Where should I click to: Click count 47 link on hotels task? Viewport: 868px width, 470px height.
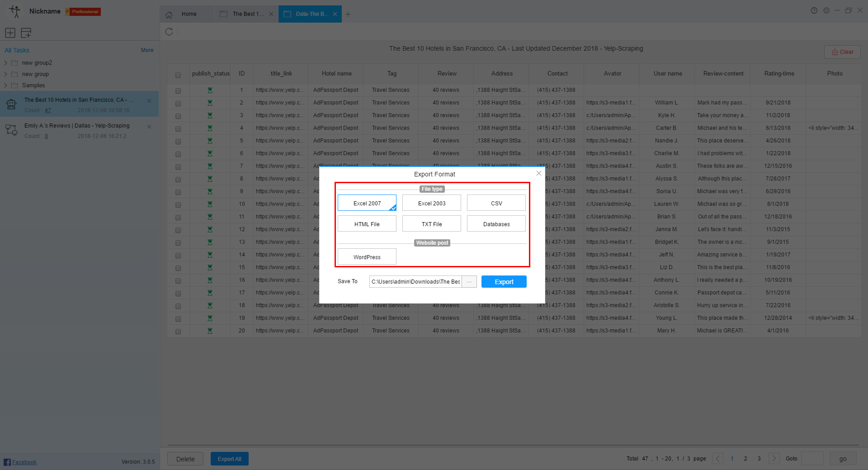(47, 110)
